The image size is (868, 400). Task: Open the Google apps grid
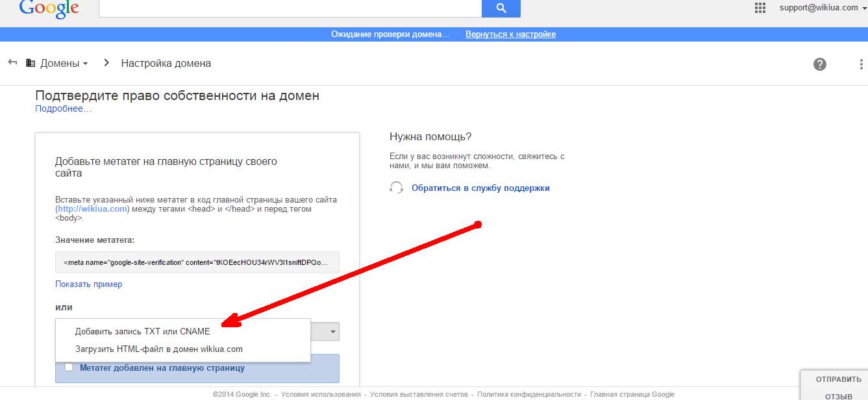point(760,8)
